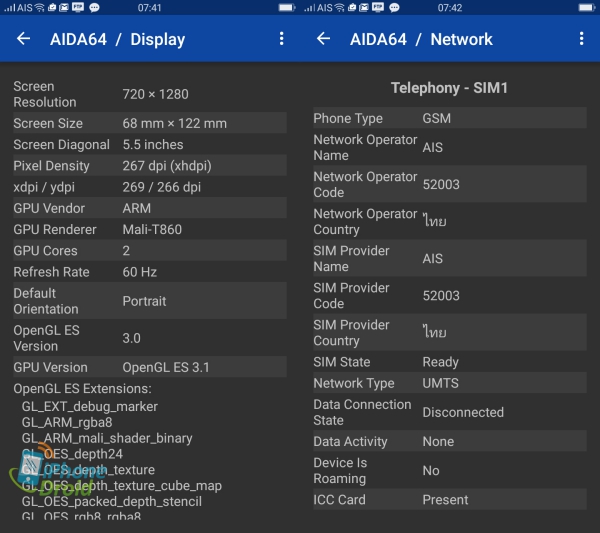Open overflow menu on Network screen
This screenshot has height=533, width=600.
pyautogui.click(x=581, y=38)
